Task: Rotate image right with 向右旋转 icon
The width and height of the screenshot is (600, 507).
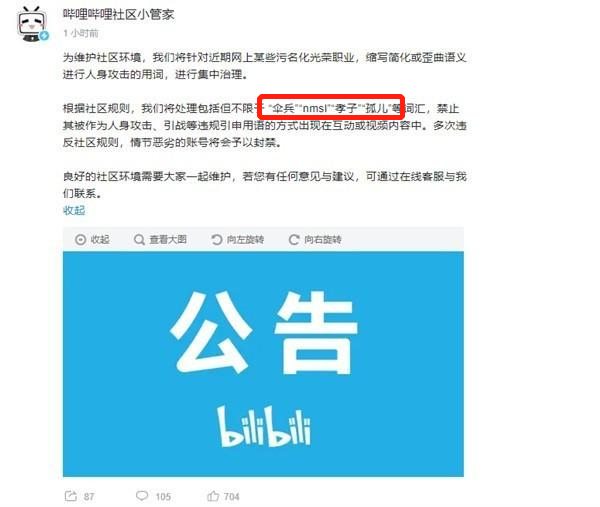Action: (x=294, y=240)
